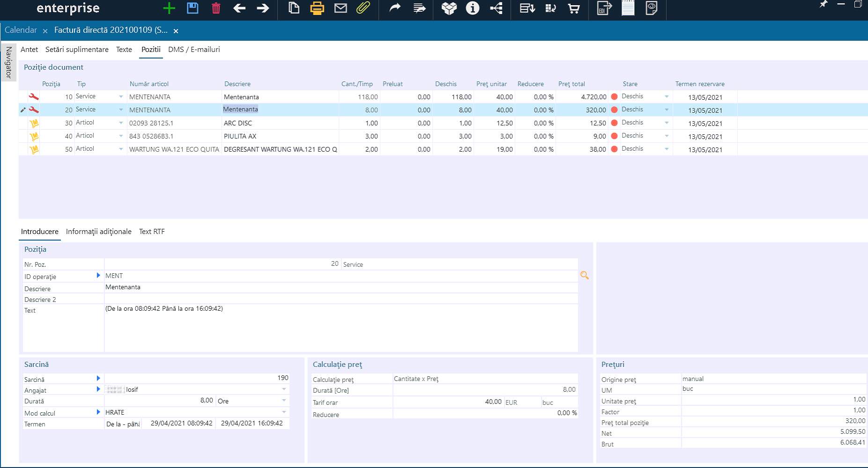
Task: Close the Calendar tab
Action: pos(45,31)
